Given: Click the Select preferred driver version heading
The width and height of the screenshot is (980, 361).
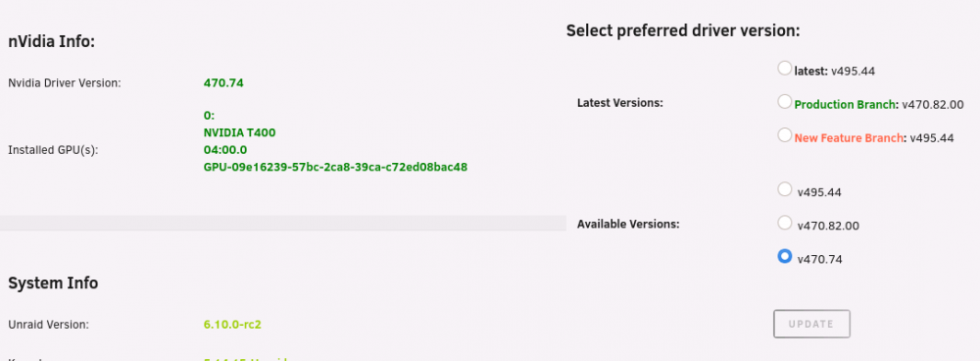Looking at the screenshot, I should pyautogui.click(x=683, y=30).
